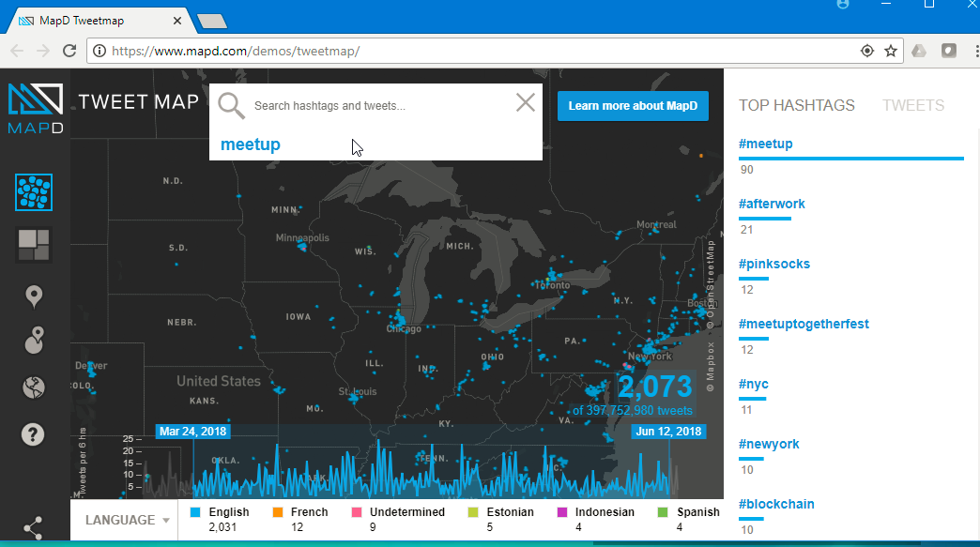Click the Indonesian magenta swatch
The height and width of the screenshot is (547, 980).
pos(562,512)
